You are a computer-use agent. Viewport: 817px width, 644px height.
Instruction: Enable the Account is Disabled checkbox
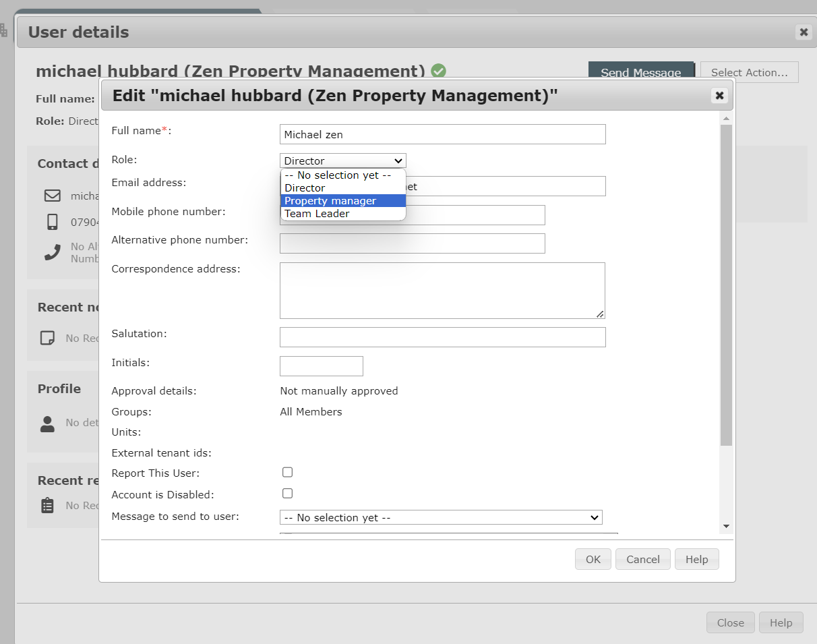pos(287,493)
